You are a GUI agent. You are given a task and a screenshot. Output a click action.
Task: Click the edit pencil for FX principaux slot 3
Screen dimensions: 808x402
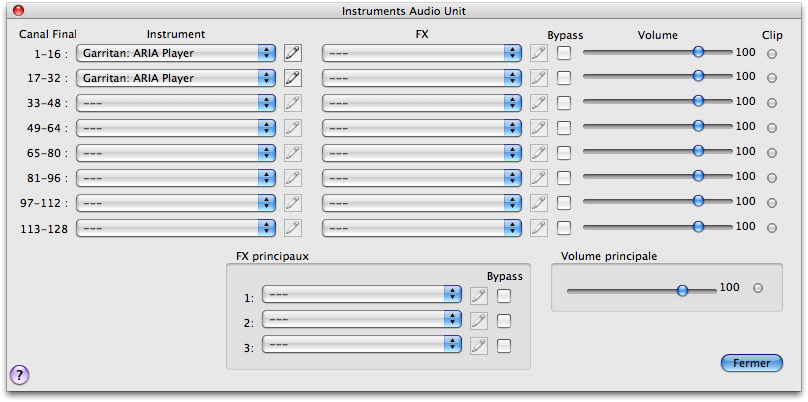pos(478,345)
